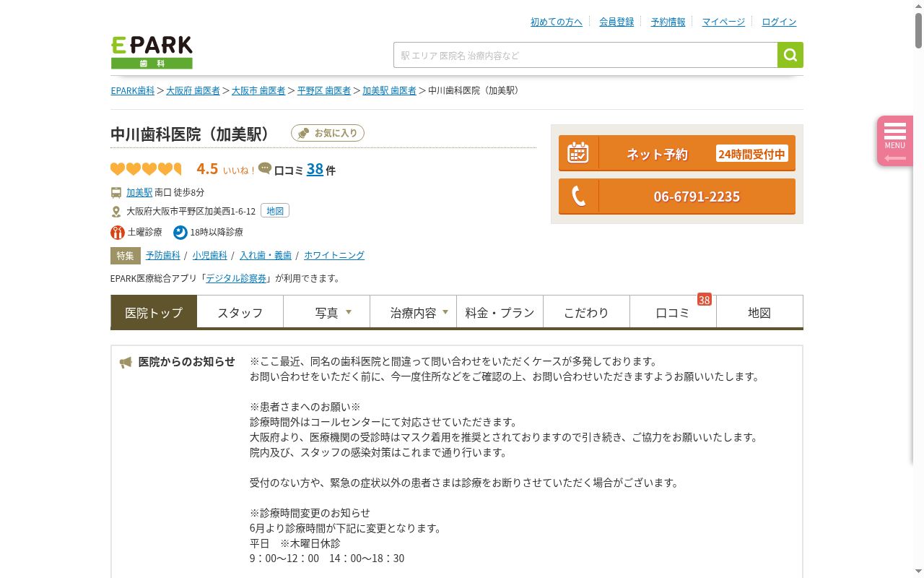
Task: Click the map pin icon by address
Action: [116, 212]
